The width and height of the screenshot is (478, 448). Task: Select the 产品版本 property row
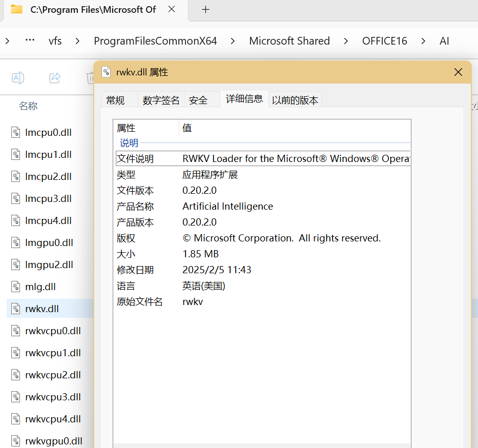coord(263,222)
